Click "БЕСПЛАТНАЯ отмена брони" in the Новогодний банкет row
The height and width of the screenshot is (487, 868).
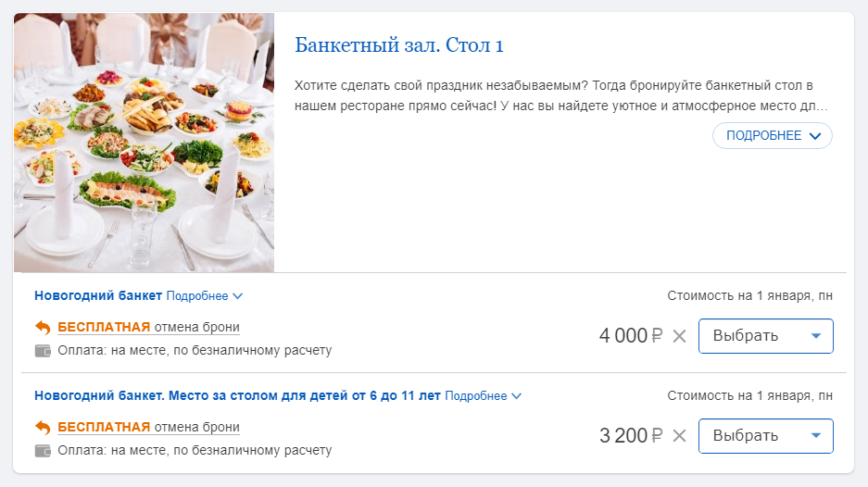[148, 327]
